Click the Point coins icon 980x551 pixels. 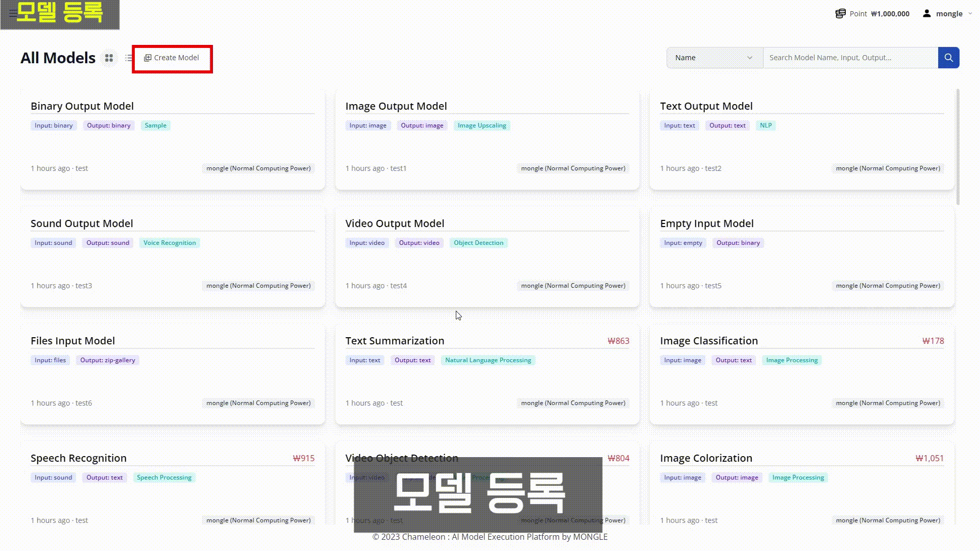coord(840,14)
